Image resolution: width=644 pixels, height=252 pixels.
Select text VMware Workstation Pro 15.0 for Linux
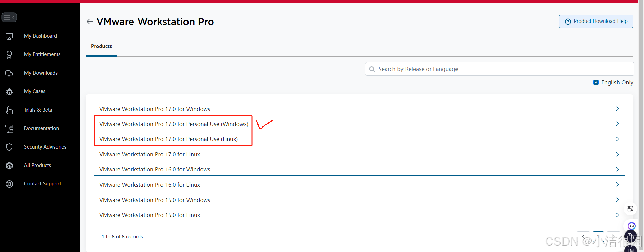point(150,215)
